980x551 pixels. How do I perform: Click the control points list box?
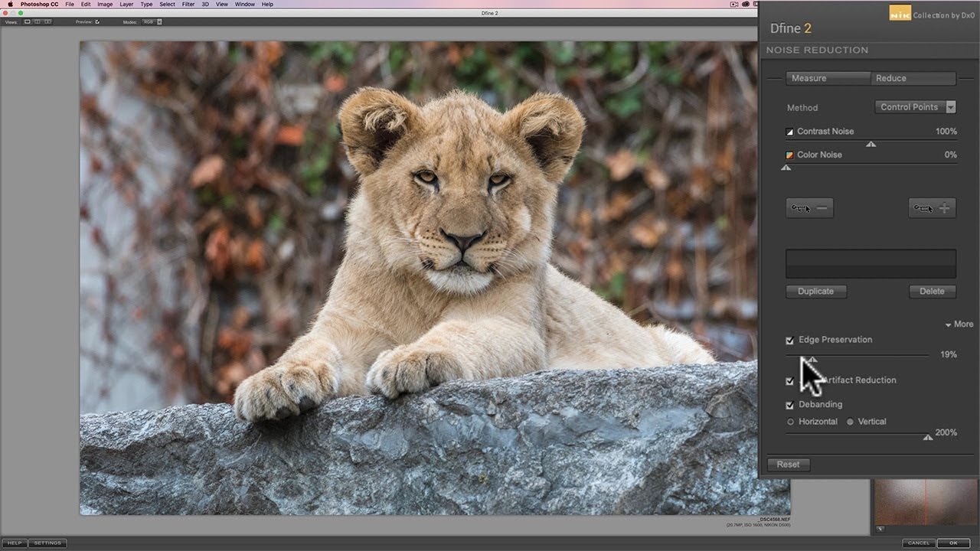(871, 264)
